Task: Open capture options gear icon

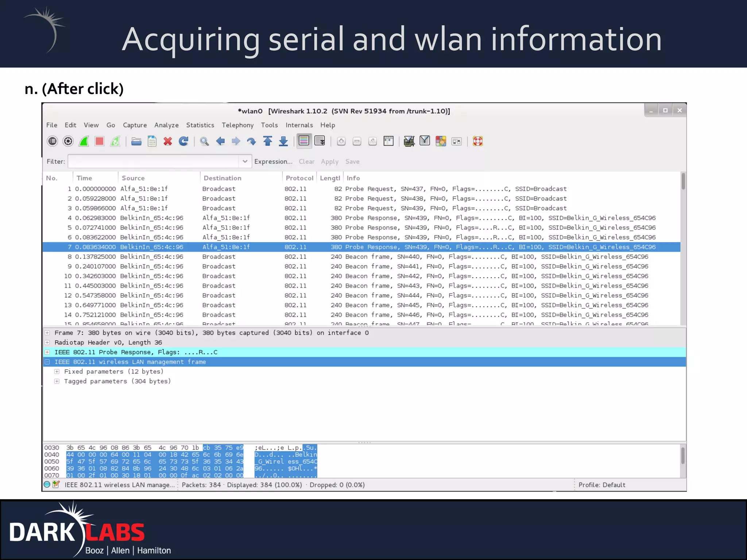Action: click(x=68, y=141)
